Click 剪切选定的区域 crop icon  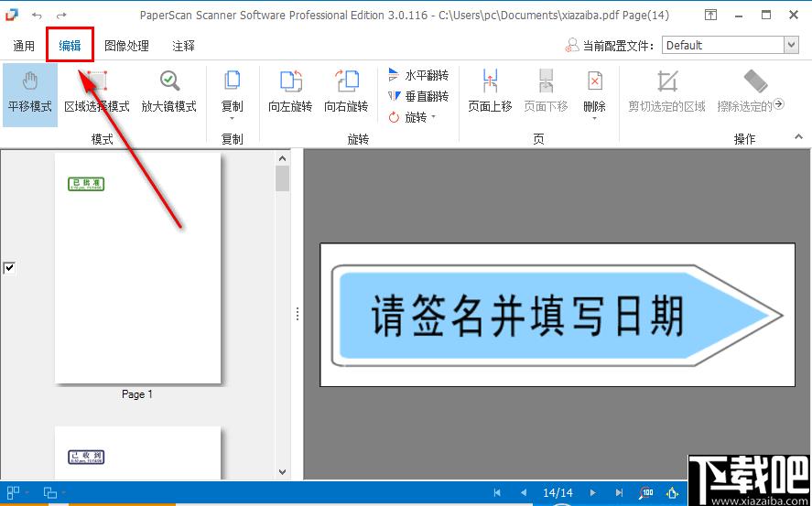point(667,81)
